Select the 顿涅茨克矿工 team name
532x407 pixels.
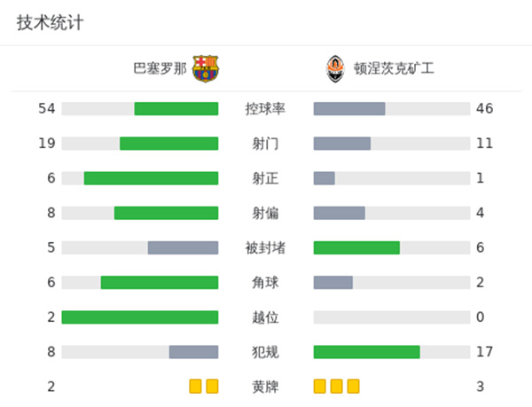click(x=395, y=68)
